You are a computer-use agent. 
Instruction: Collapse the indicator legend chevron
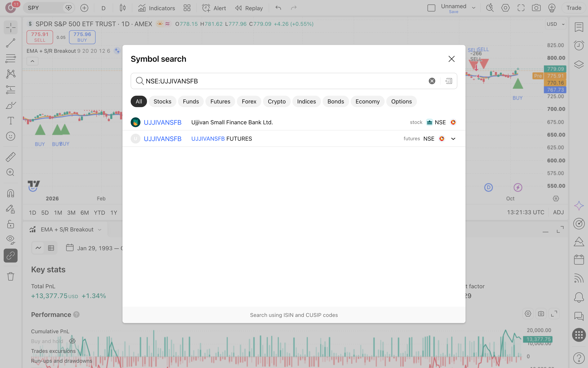click(x=32, y=61)
